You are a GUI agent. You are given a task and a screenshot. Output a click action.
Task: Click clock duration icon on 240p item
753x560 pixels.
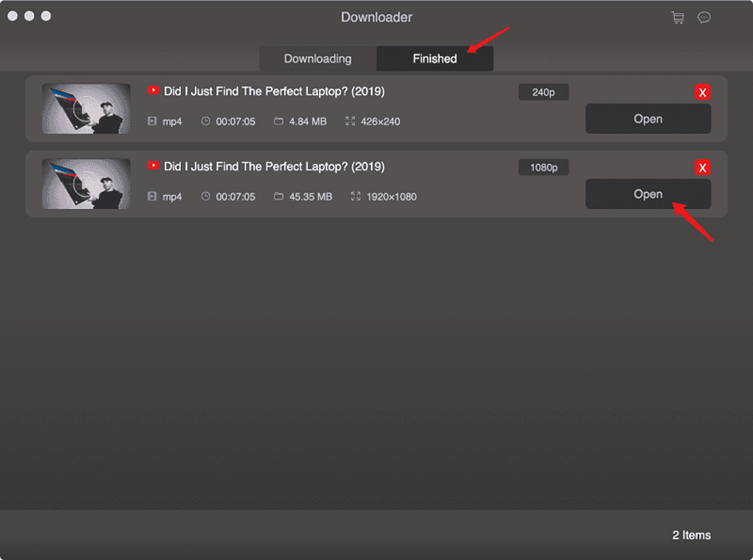[205, 121]
